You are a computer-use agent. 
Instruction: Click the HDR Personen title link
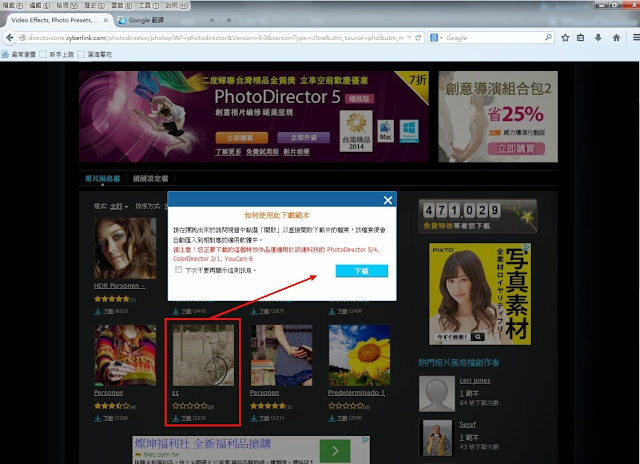click(120, 286)
